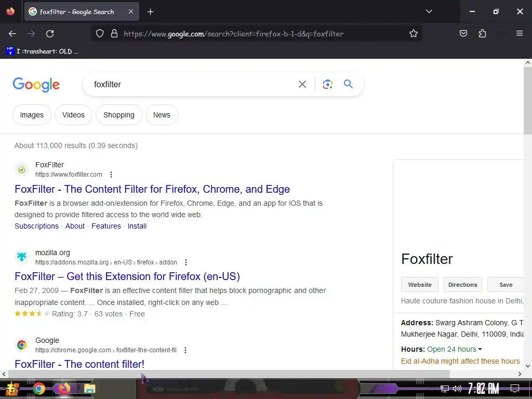532x399 pixels.
Task: Bookmark this page with the star icon
Action: (x=413, y=34)
